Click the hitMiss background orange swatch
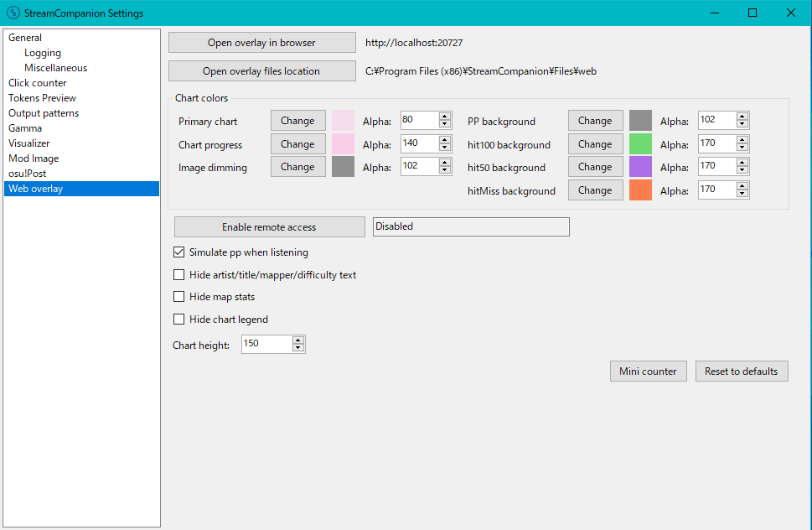 pos(640,190)
